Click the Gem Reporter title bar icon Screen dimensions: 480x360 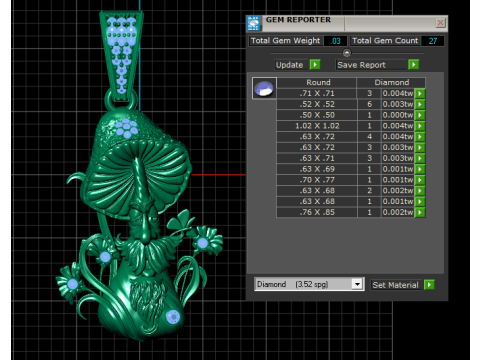(x=254, y=23)
